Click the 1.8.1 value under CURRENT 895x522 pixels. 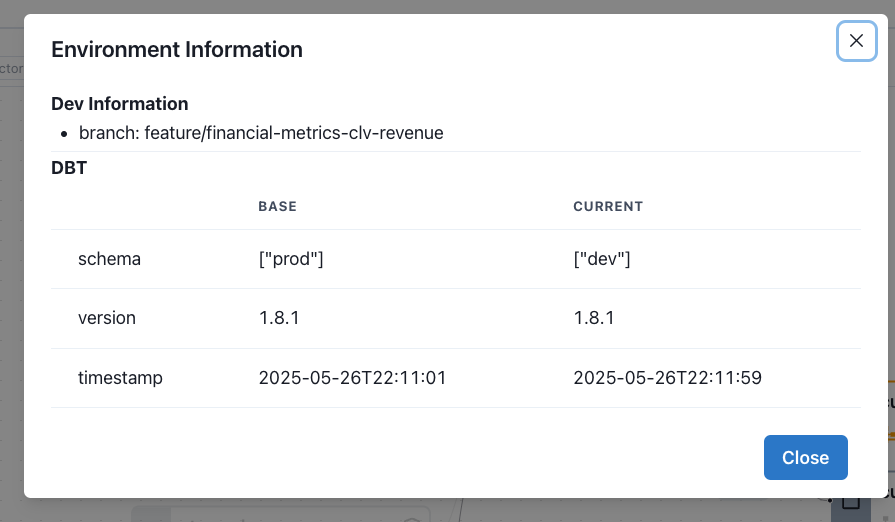click(594, 318)
